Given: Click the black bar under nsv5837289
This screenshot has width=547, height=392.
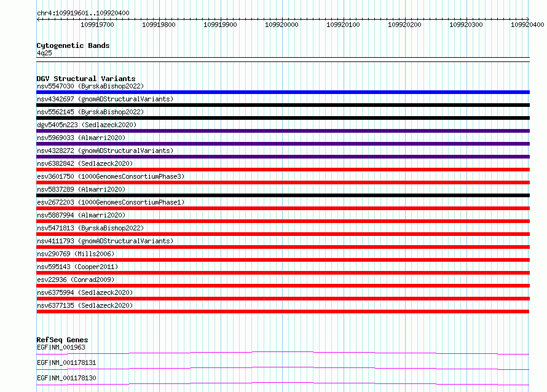Looking at the screenshot, I should (283, 195).
